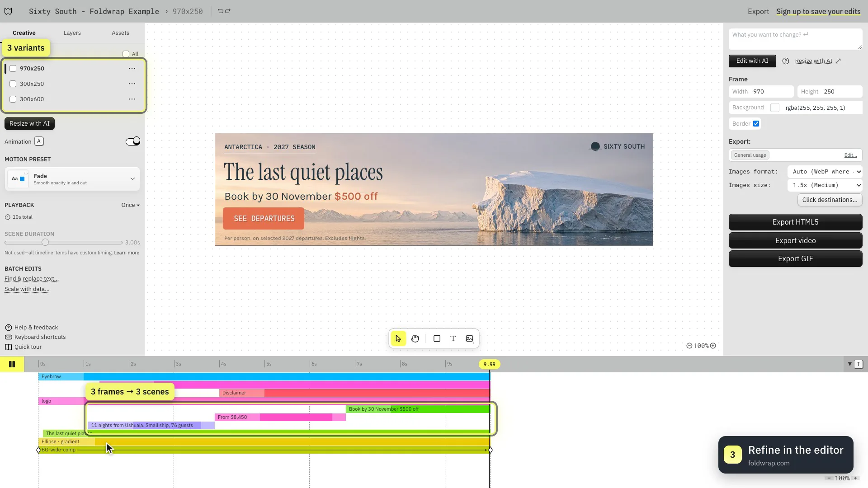868x488 pixels.
Task: Select the image insert tool
Action: pos(470,338)
